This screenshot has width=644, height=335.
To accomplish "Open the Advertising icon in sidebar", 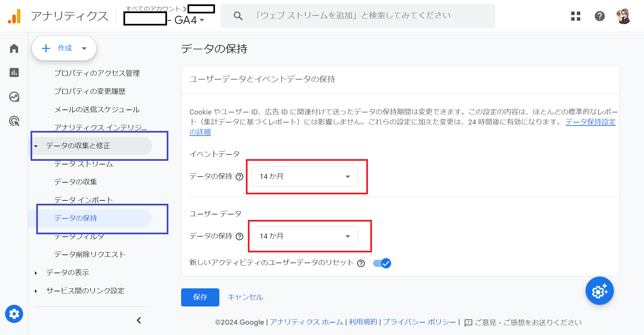I will click(14, 121).
